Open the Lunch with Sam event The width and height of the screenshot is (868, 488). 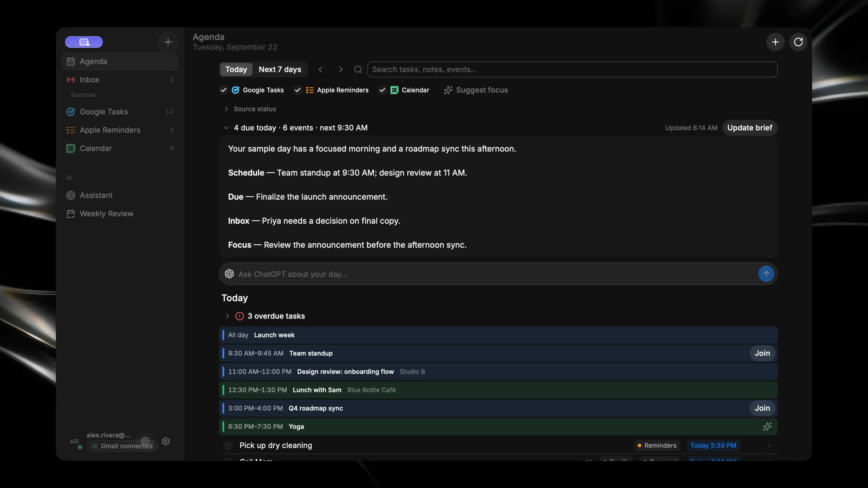pyautogui.click(x=498, y=390)
